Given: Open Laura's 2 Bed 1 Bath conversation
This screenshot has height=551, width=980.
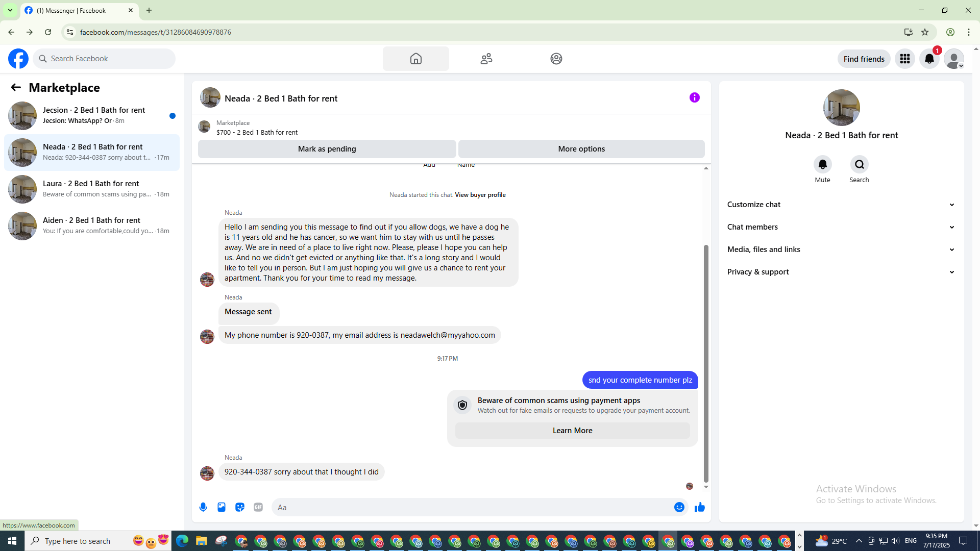Looking at the screenshot, I should 92,189.
